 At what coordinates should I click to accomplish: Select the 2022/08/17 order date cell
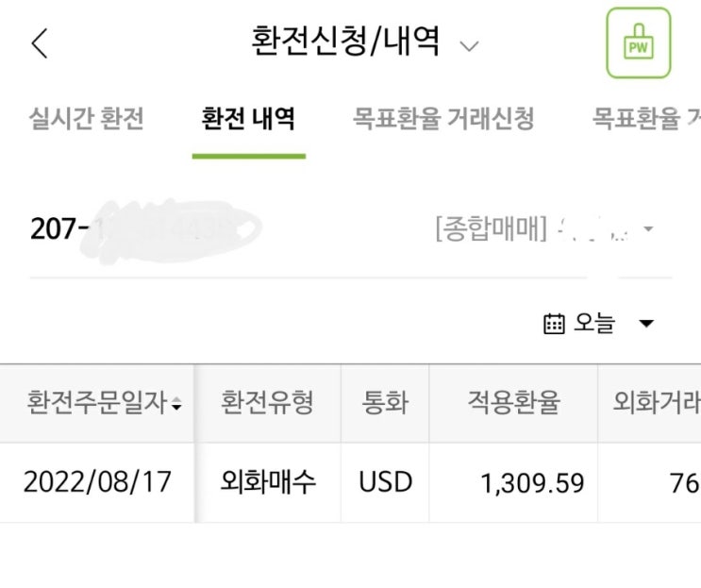97,482
